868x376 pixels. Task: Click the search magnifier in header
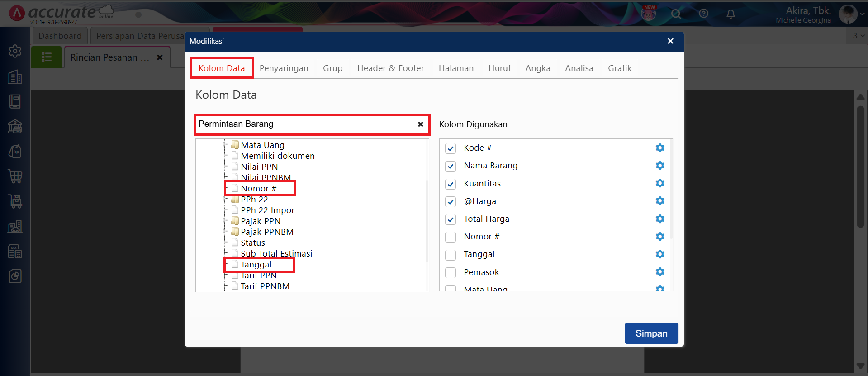click(x=676, y=14)
